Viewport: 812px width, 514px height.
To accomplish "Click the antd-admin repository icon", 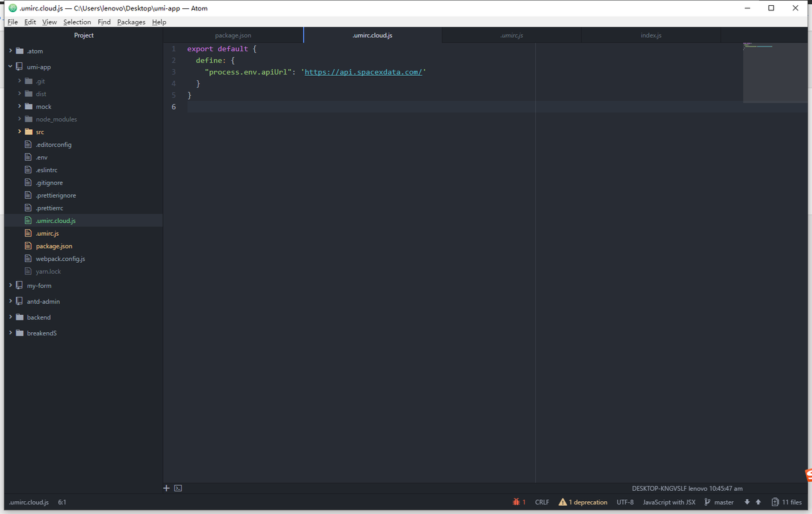I will click(20, 301).
